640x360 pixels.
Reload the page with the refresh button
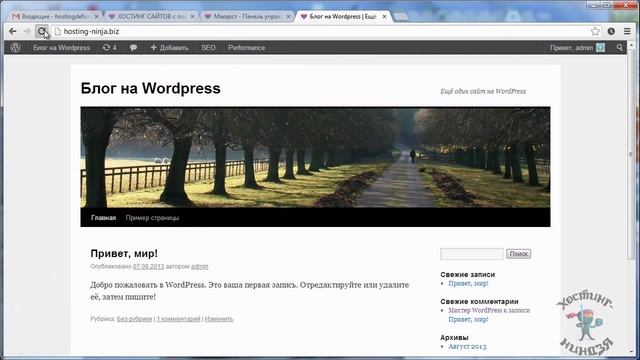click(42, 31)
